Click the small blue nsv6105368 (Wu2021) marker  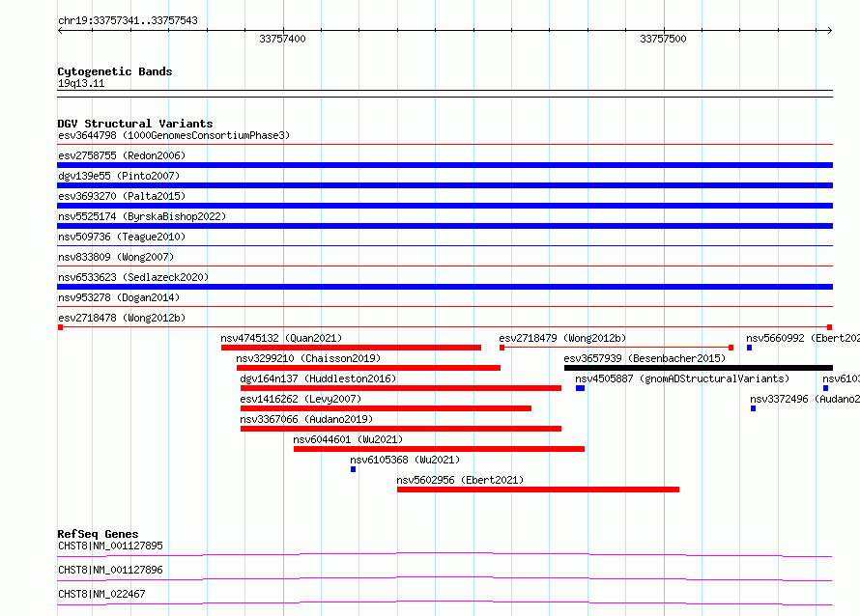click(354, 469)
